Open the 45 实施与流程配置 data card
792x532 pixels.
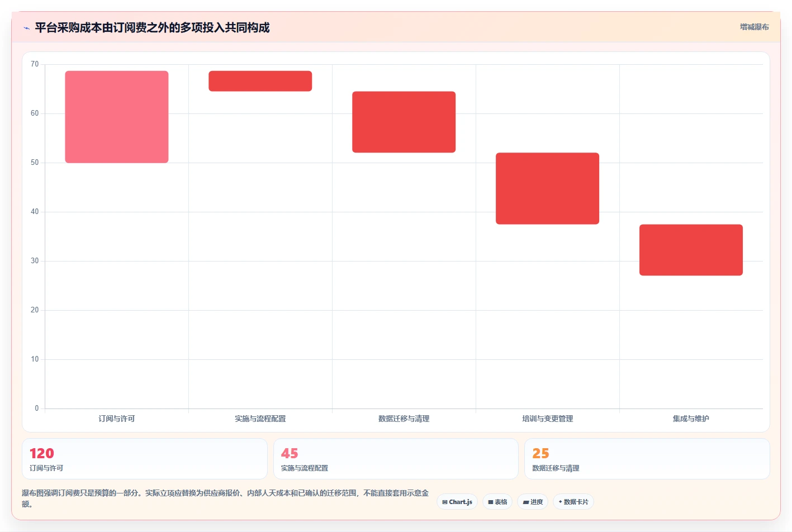tap(396, 459)
